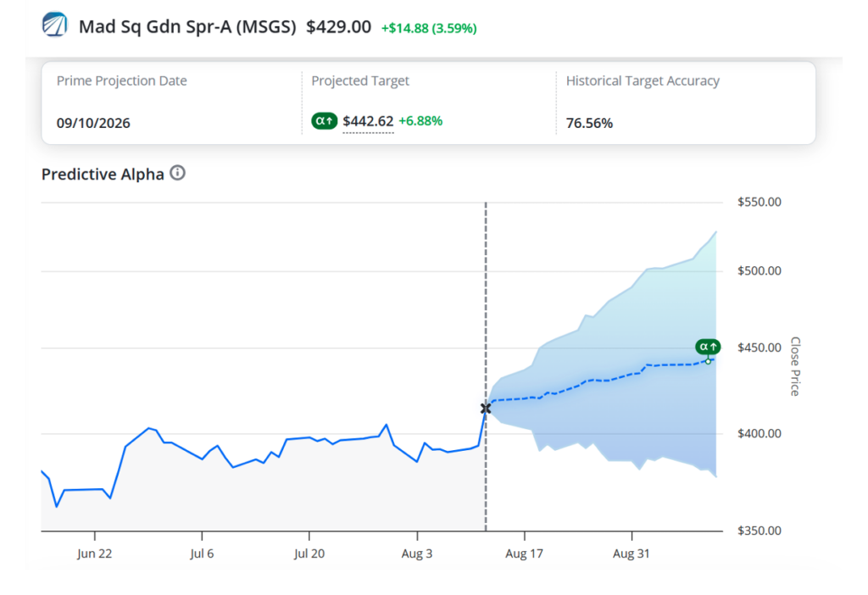Viewport: 868px width, 595px height.
Task: Click the alpha-up badge beside Projected Target
Action: click(x=325, y=120)
